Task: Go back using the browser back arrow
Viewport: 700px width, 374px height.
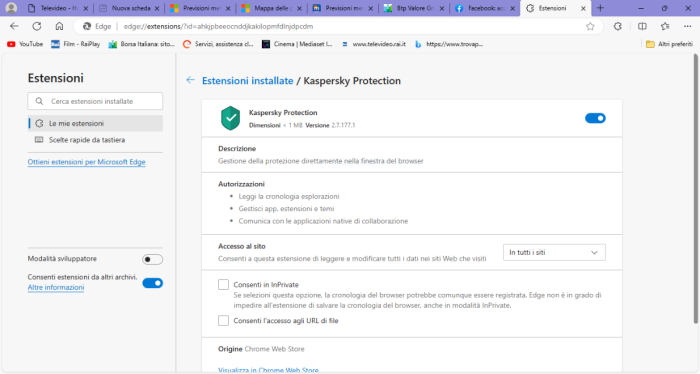Action: [x=14, y=26]
